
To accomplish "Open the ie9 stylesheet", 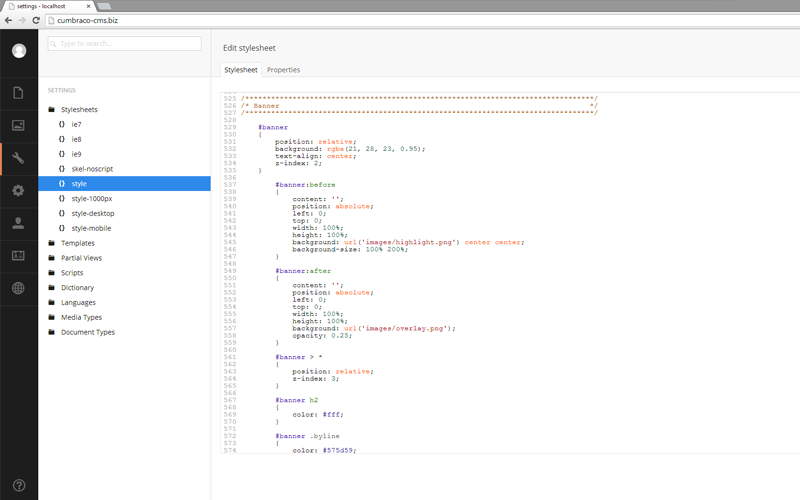I will point(76,154).
